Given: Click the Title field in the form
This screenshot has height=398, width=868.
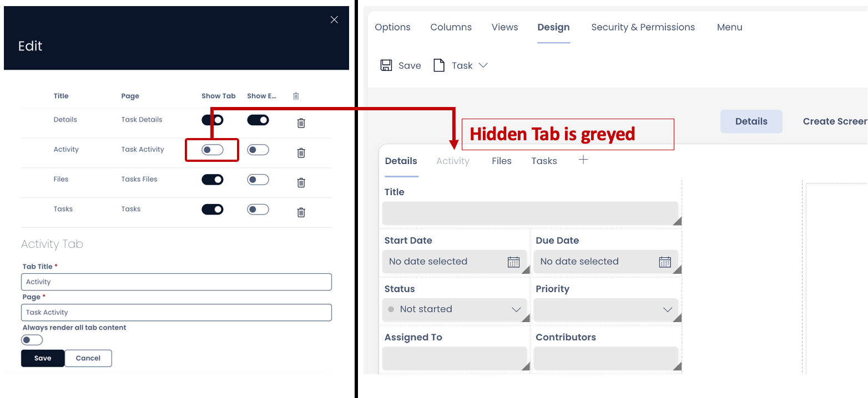Looking at the screenshot, I should [x=530, y=213].
